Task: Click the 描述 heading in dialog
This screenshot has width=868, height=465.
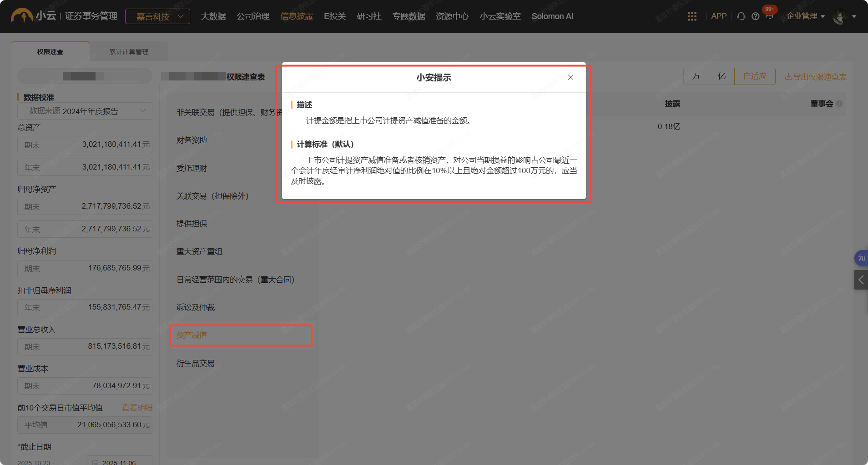Action: coord(304,105)
